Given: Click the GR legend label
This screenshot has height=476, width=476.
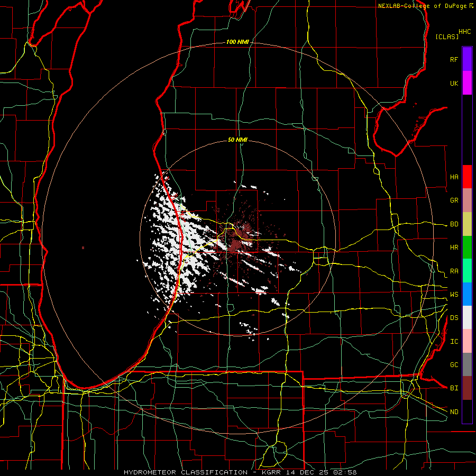Looking at the screenshot, I should click(454, 200).
